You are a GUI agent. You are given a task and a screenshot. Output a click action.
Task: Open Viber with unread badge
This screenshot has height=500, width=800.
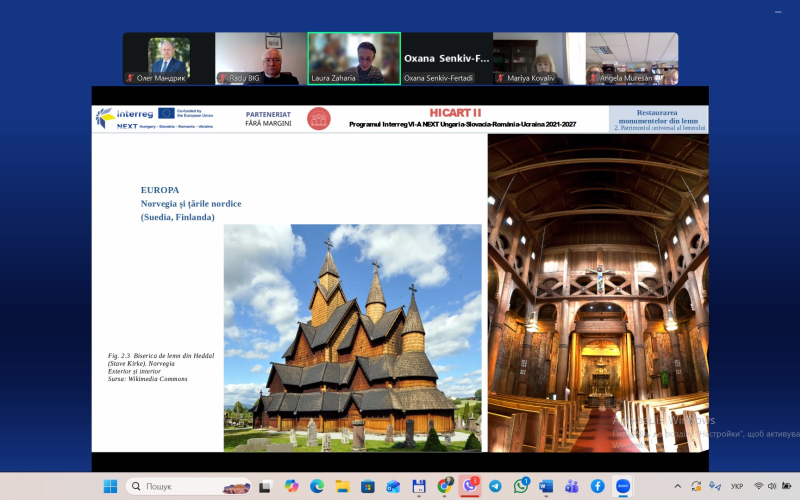tap(470, 486)
